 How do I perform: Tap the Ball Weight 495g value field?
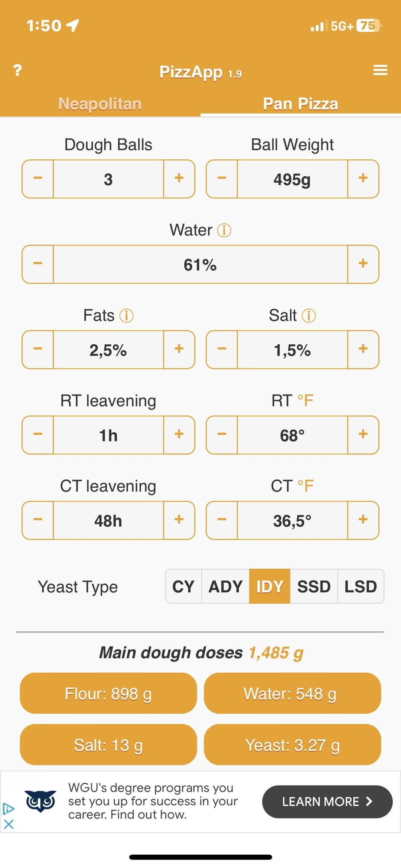(292, 179)
